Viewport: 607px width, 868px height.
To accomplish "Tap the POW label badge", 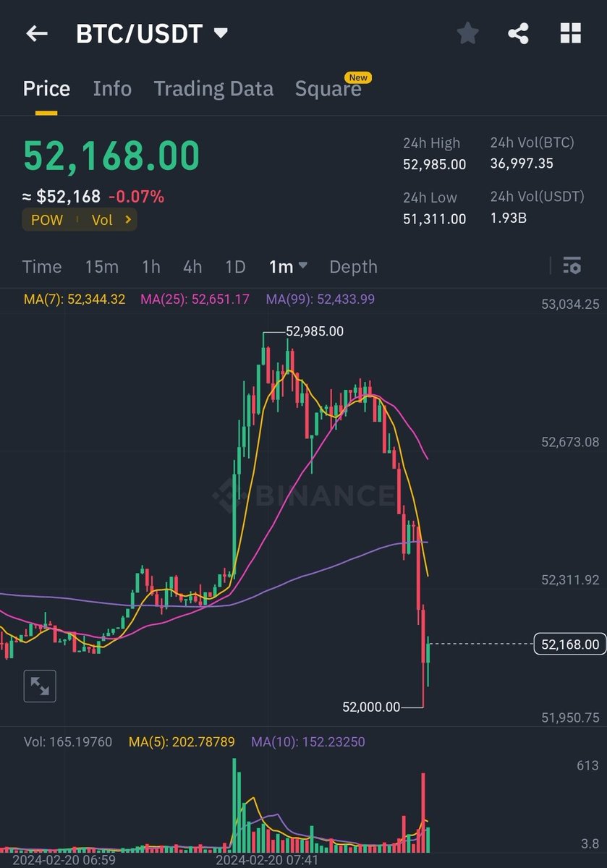I will click(46, 220).
